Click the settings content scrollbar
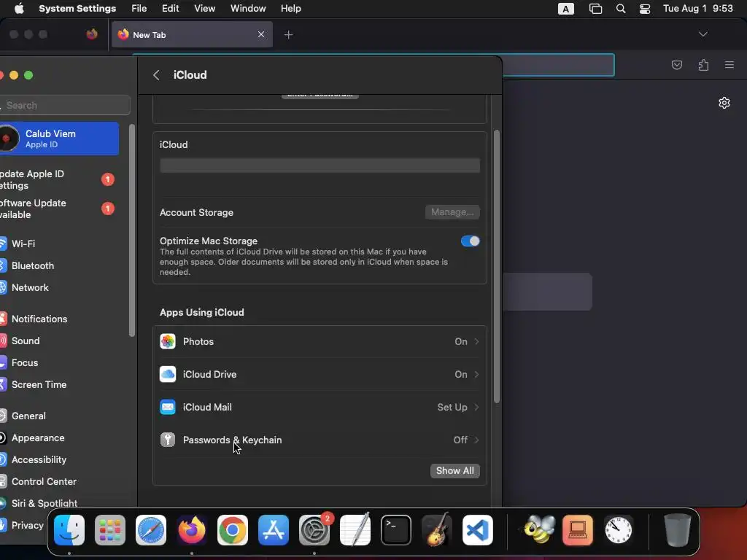Image resolution: width=747 pixels, height=560 pixels. 496,267
